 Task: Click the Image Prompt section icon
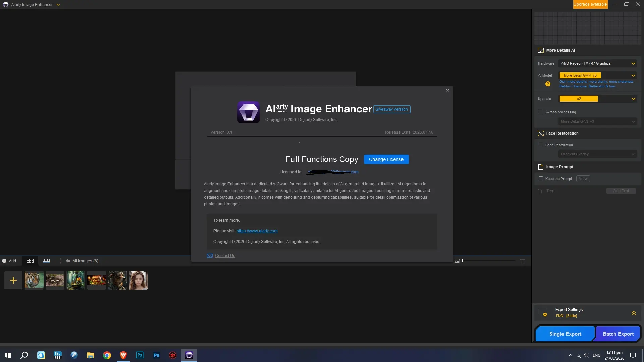[541, 167]
